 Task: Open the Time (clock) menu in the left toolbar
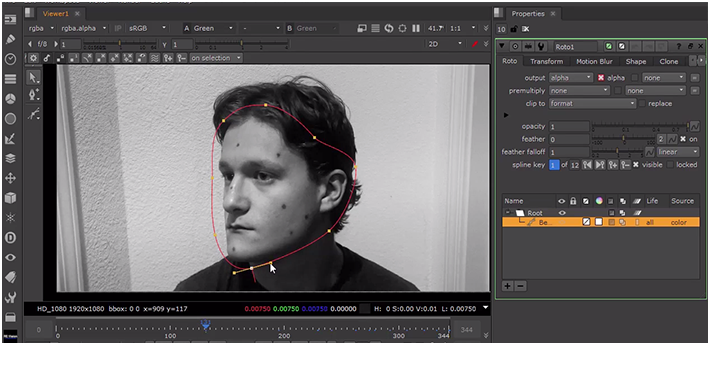(x=10, y=59)
